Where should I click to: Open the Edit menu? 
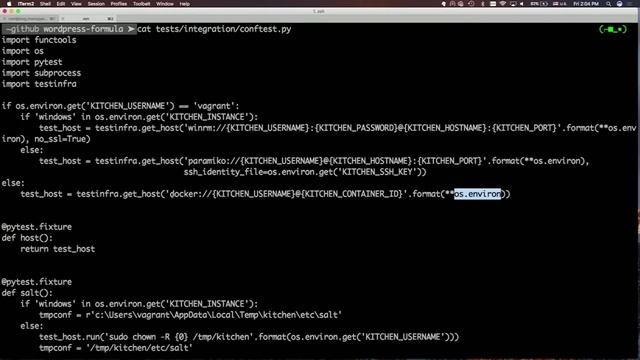(x=61, y=4)
